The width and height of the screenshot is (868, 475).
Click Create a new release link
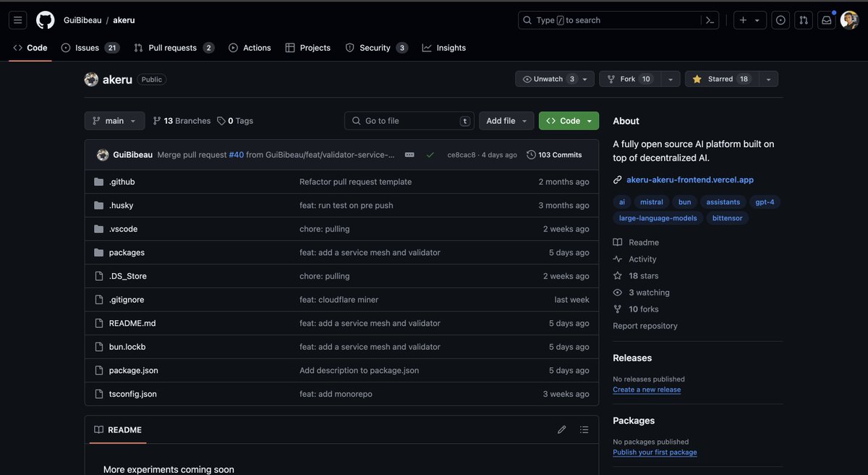tap(647, 390)
